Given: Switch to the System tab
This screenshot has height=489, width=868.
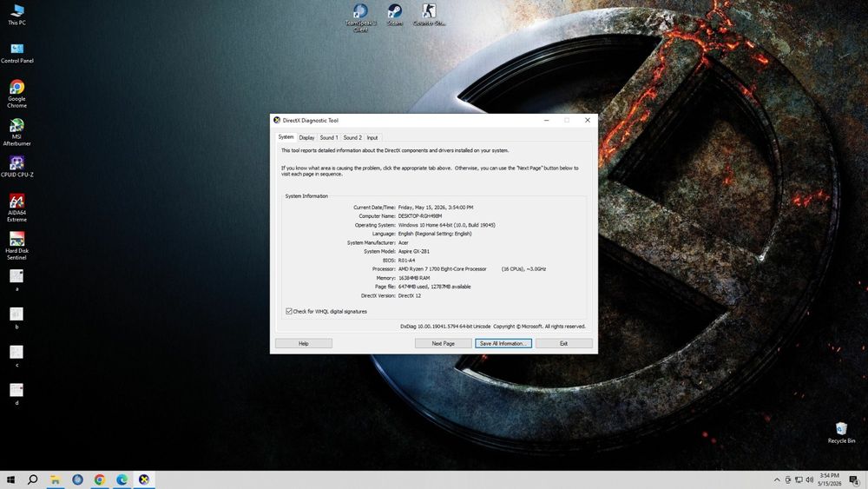Looking at the screenshot, I should [x=286, y=136].
